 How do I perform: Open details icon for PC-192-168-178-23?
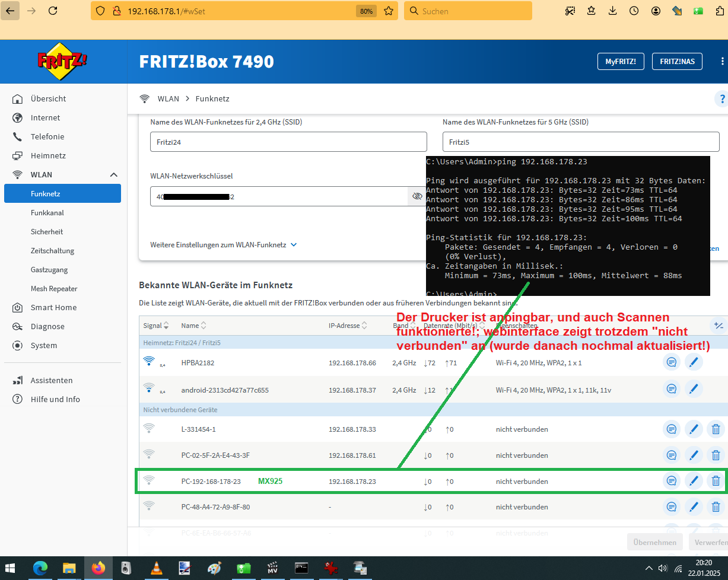671,482
